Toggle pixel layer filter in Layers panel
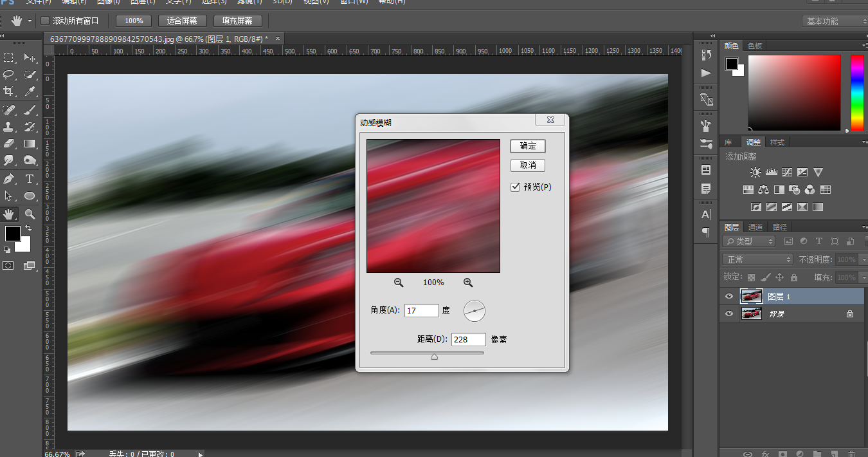The width and height of the screenshot is (868, 457). click(788, 241)
